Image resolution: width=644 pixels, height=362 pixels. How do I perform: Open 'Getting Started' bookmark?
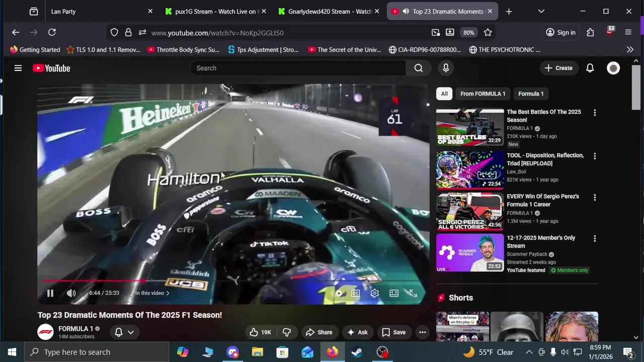[x=35, y=49]
